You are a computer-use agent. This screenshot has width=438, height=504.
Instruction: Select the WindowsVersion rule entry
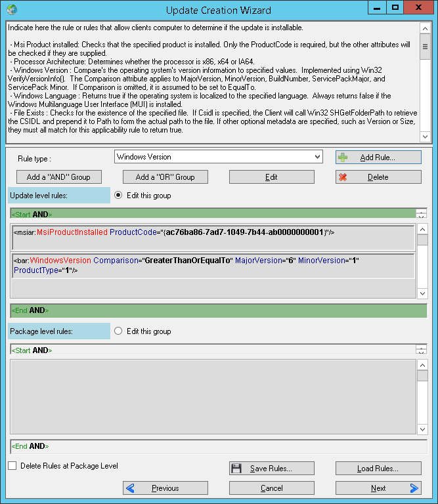[x=213, y=266]
